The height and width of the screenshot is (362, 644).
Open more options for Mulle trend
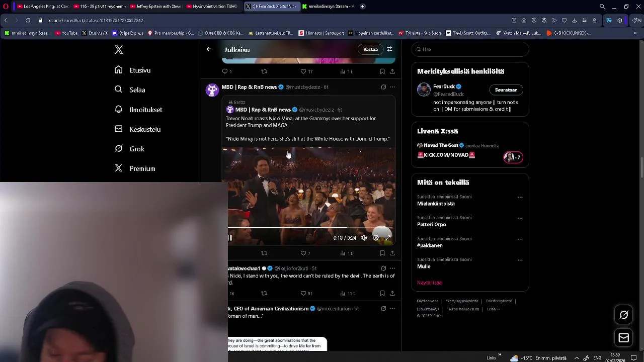pos(520,260)
